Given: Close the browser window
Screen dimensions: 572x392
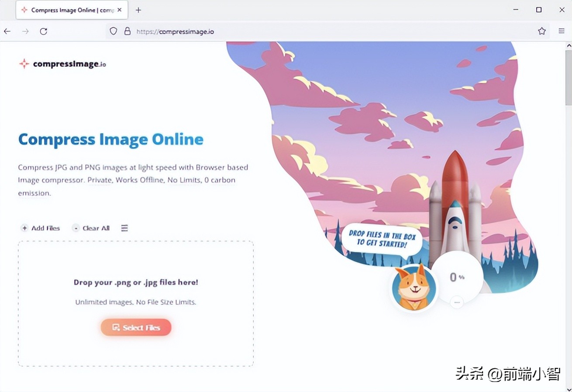Looking at the screenshot, I should 562,10.
